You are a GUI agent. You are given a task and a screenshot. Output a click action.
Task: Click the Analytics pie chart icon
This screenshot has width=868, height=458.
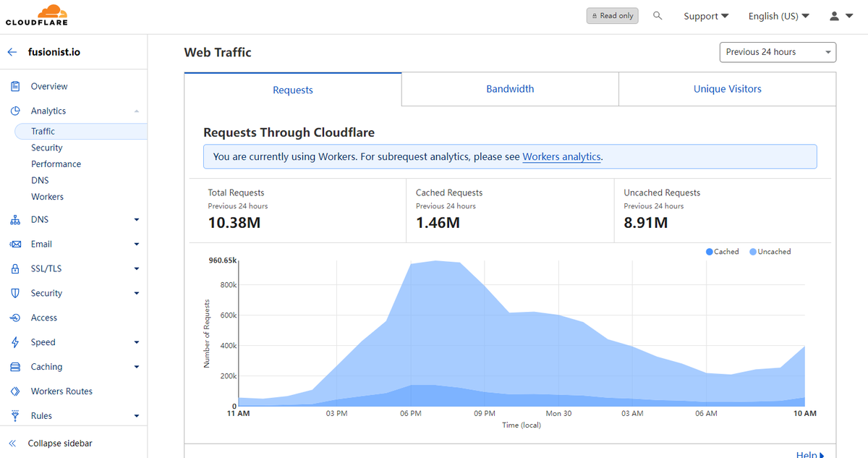pos(15,111)
